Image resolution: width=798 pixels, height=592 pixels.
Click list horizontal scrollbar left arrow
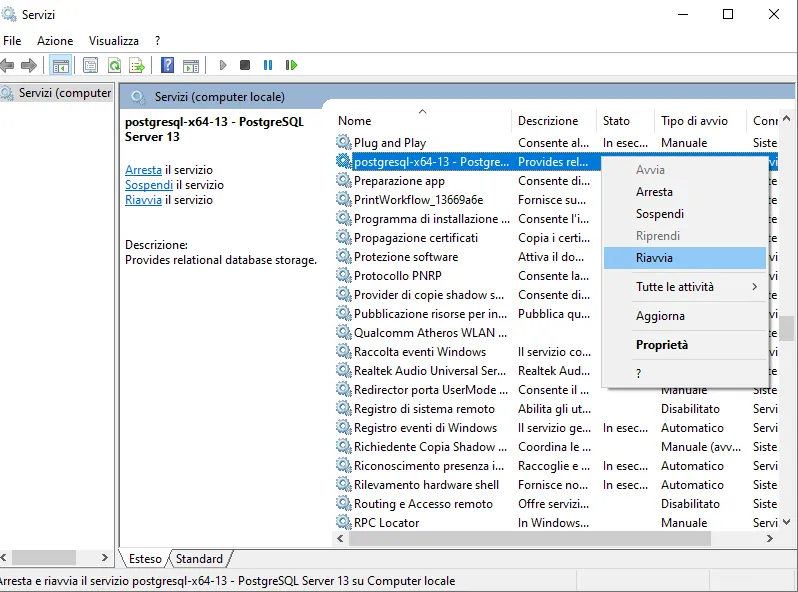[340, 538]
